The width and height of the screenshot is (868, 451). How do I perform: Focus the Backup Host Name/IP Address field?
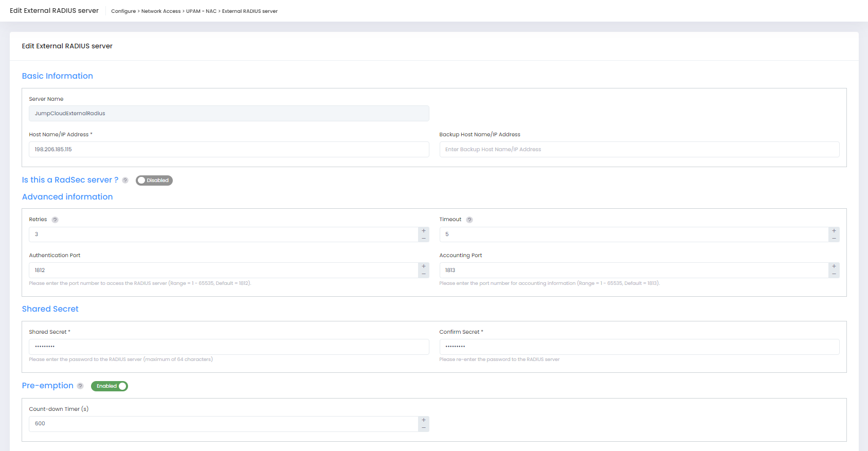coord(639,150)
